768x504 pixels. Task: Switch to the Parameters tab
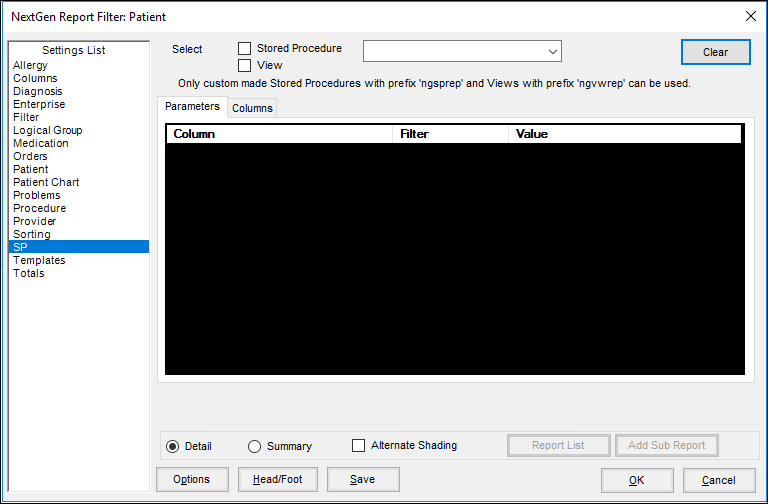pos(192,106)
